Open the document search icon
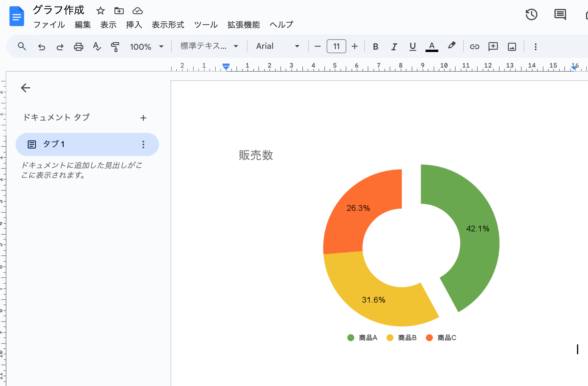 (x=22, y=46)
